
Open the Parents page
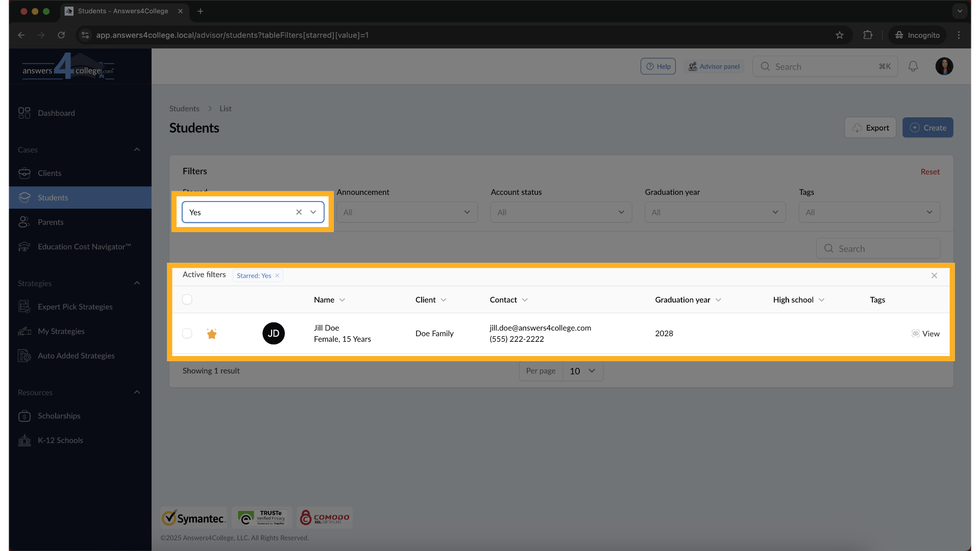[51, 222]
